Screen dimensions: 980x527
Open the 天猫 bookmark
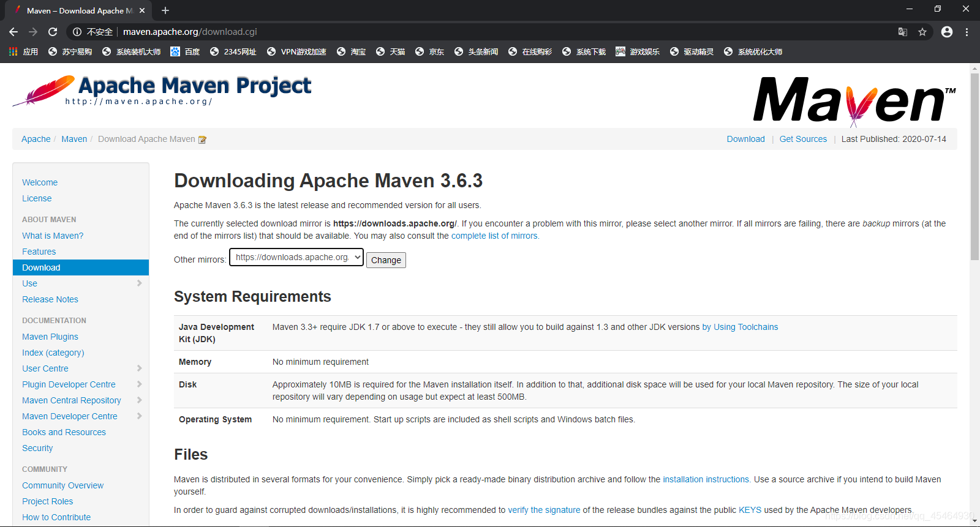tap(390, 52)
